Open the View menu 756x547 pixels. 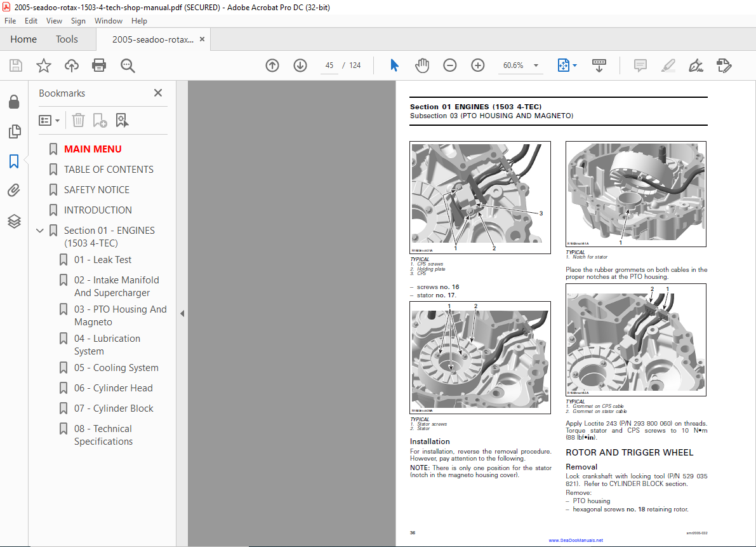pyautogui.click(x=54, y=21)
